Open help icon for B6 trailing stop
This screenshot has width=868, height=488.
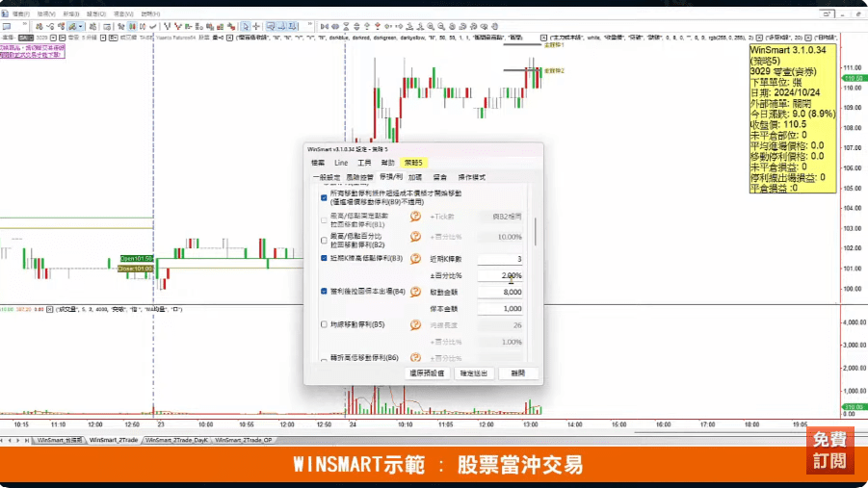[x=415, y=357]
